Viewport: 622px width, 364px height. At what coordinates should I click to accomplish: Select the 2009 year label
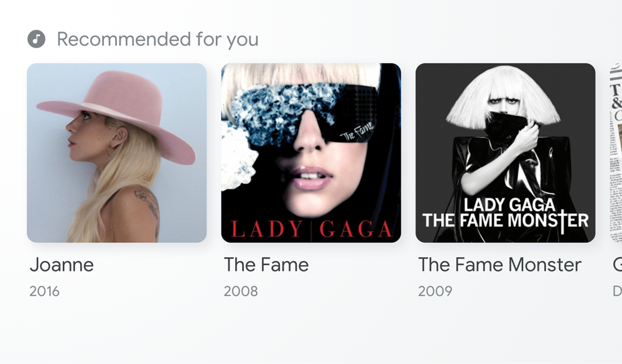(435, 291)
